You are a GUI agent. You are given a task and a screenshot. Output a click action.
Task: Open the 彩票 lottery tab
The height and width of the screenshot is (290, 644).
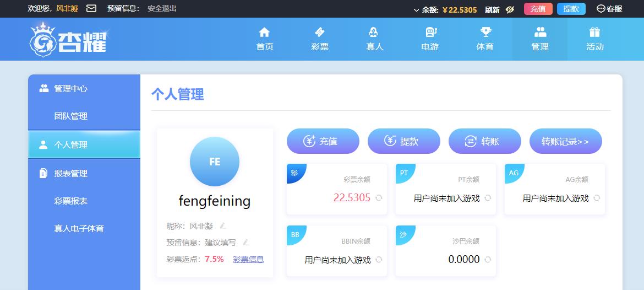320,39
